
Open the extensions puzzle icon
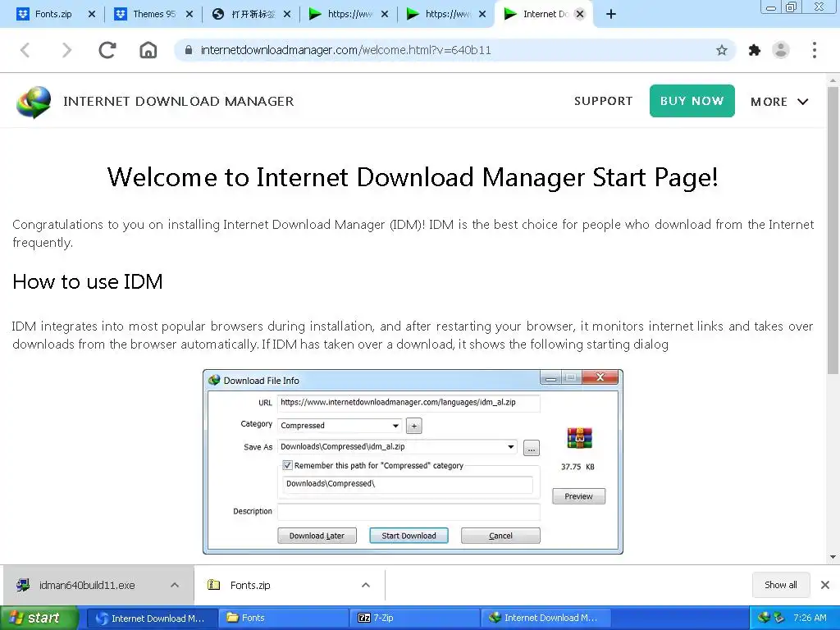(755, 50)
